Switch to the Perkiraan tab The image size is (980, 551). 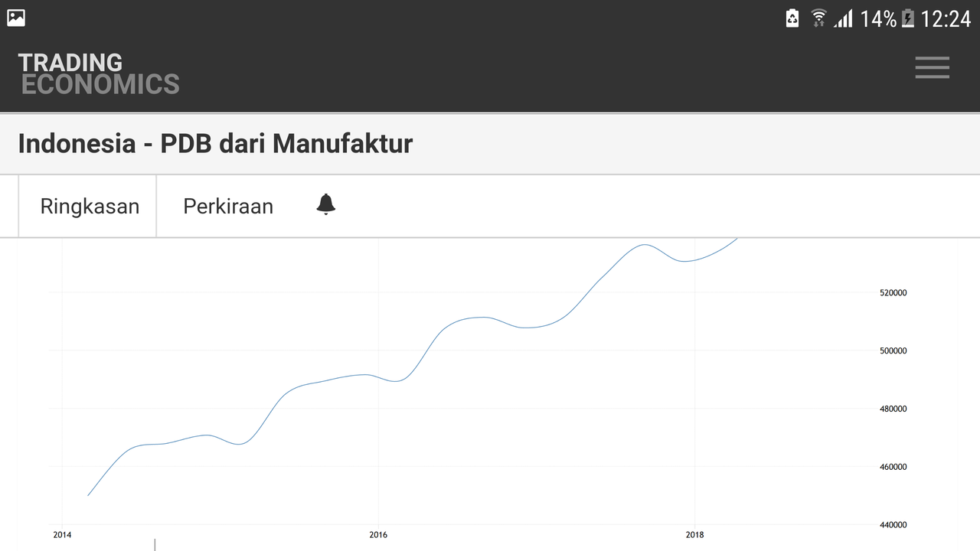tap(228, 207)
